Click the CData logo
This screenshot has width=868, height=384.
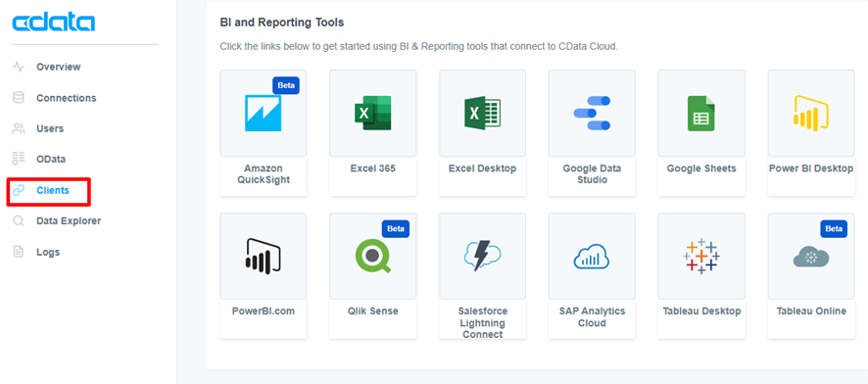(53, 23)
